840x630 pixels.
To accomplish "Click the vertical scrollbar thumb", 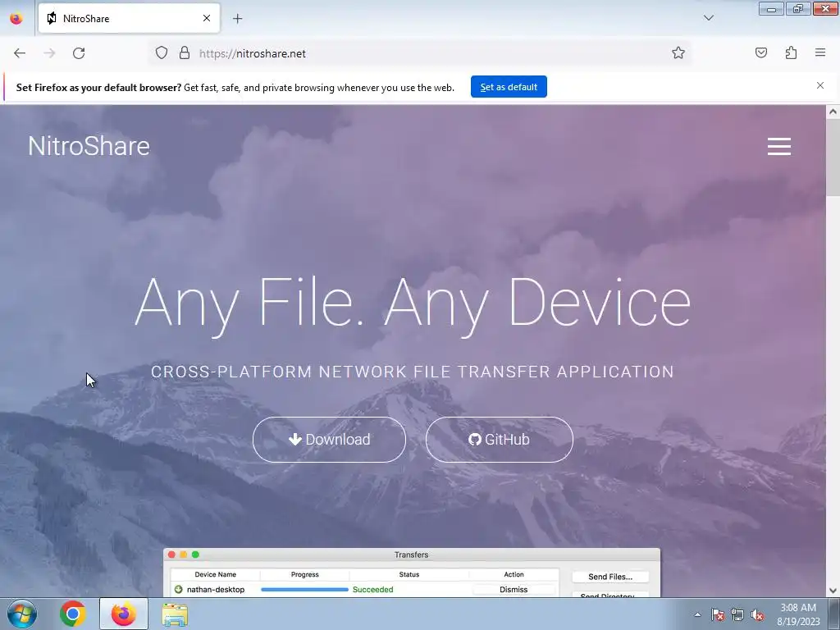I will click(833, 157).
